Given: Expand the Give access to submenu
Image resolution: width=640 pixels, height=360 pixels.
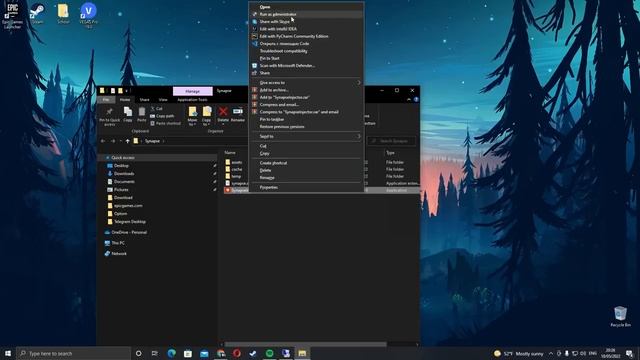Looking at the screenshot, I should [x=306, y=82].
